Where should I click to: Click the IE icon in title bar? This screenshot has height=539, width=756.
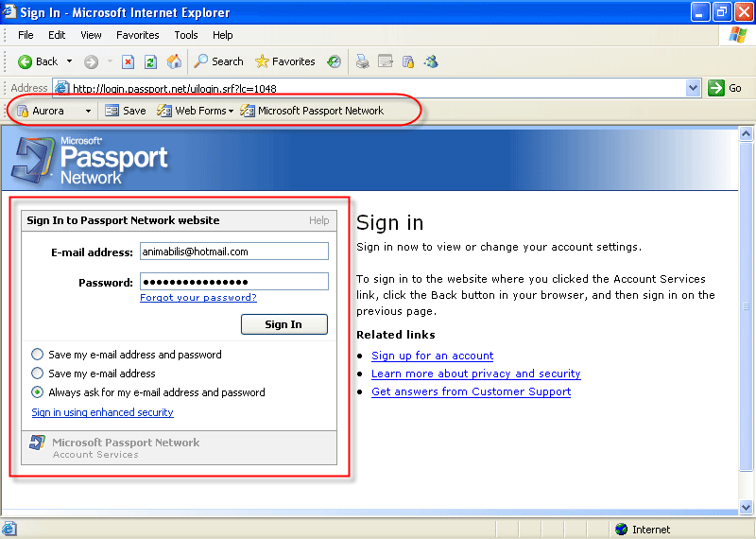click(9, 11)
